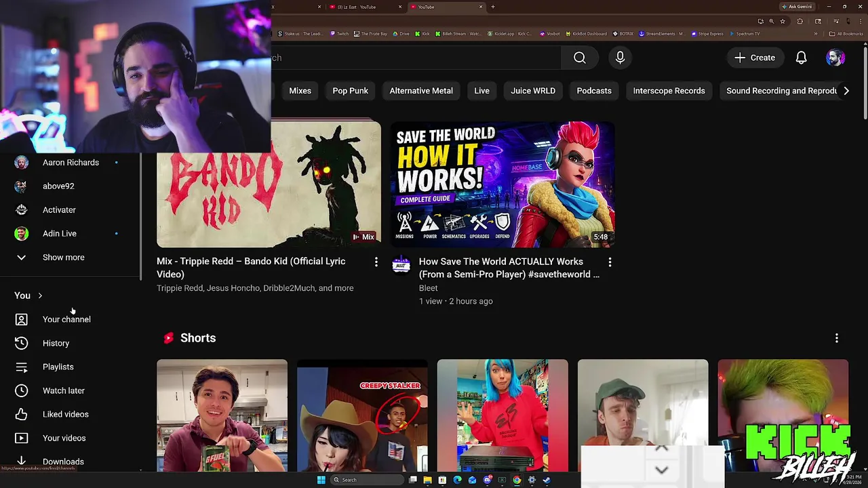Open File Explorer from the taskbar
The image size is (868, 488).
point(427,480)
